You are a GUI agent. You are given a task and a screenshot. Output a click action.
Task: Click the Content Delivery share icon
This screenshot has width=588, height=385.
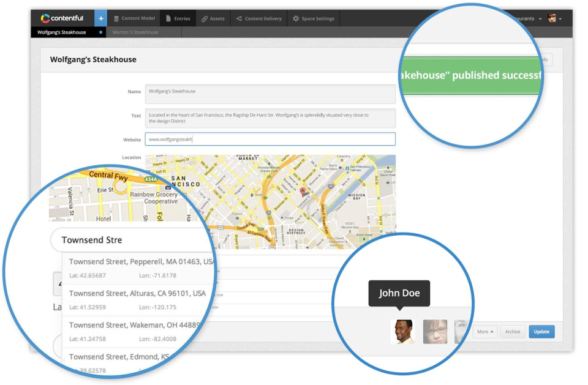point(239,18)
